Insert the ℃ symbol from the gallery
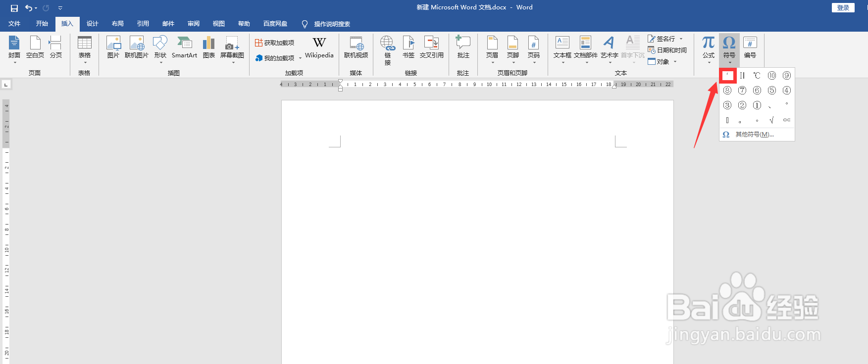The width and height of the screenshot is (868, 364). [757, 76]
